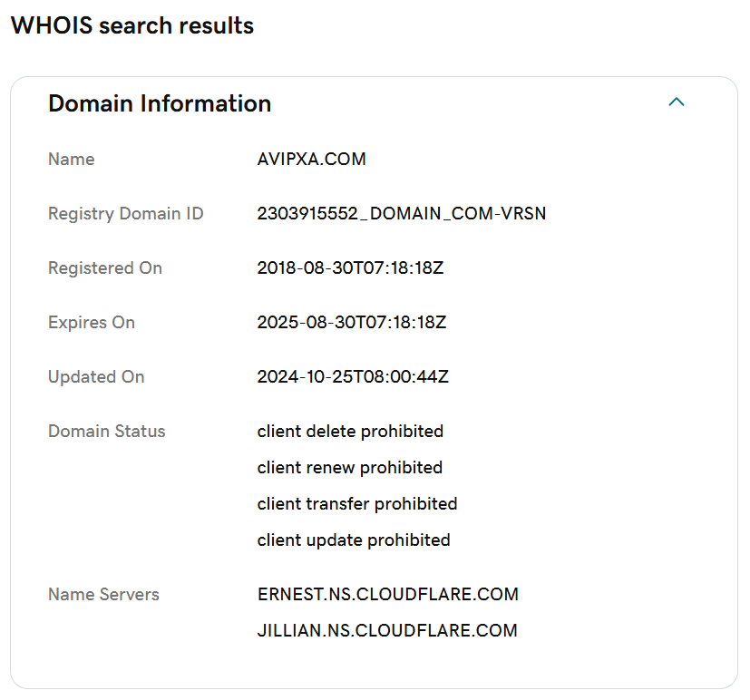
Task: Click the Domain Status label
Action: pyautogui.click(x=107, y=432)
